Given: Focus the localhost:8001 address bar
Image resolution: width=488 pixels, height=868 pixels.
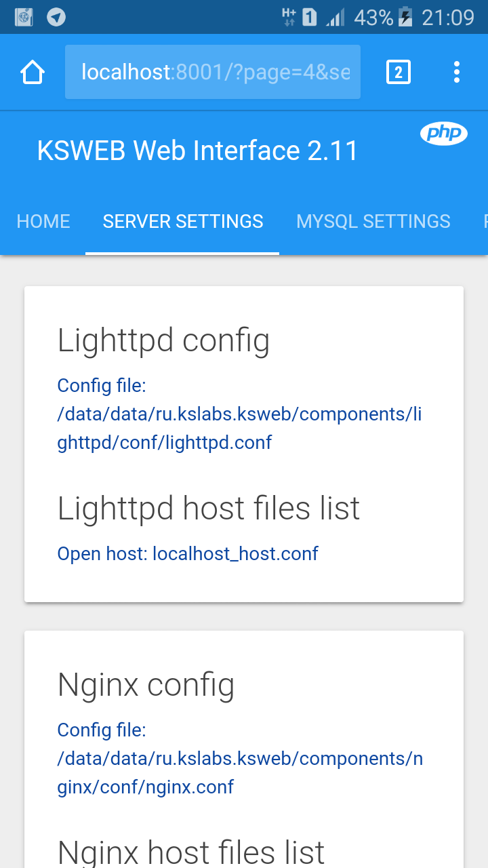Looking at the screenshot, I should [x=213, y=72].
